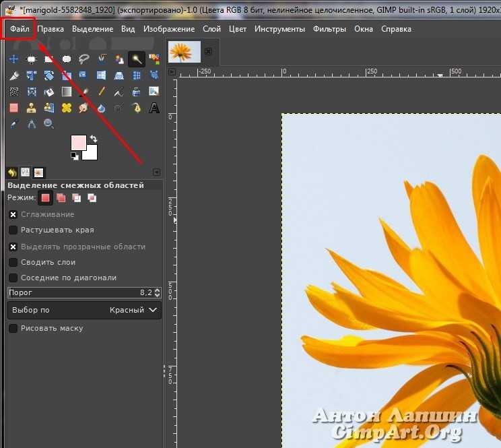Open the Инструменты menu
The height and width of the screenshot is (448, 501).
click(x=279, y=29)
